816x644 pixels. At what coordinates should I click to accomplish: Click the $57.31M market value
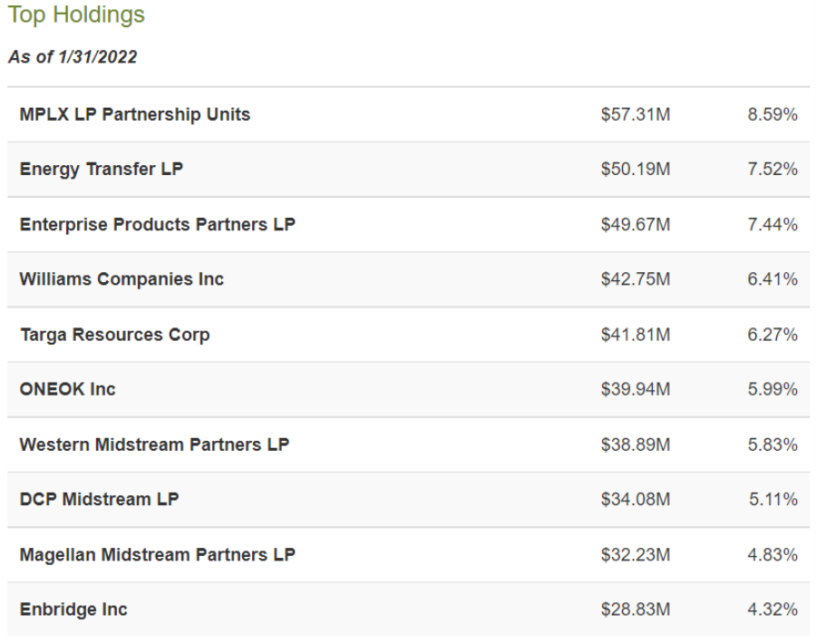coord(635,114)
